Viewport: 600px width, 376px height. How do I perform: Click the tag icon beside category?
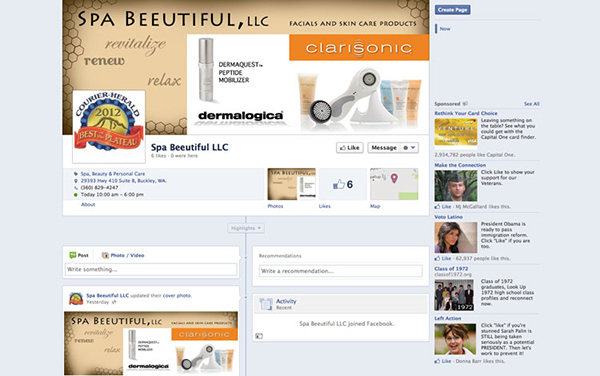pos(76,174)
